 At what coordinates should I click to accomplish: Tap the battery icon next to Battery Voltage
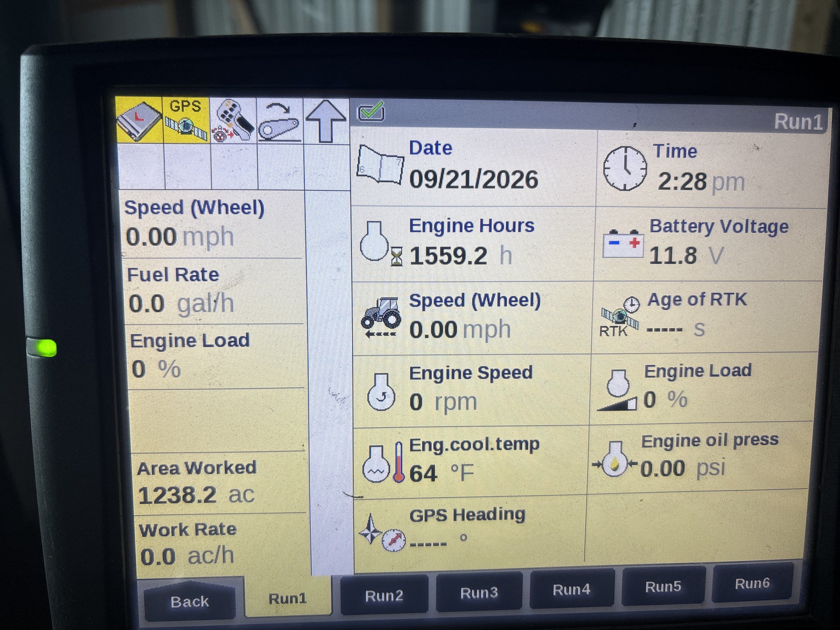coord(623,244)
